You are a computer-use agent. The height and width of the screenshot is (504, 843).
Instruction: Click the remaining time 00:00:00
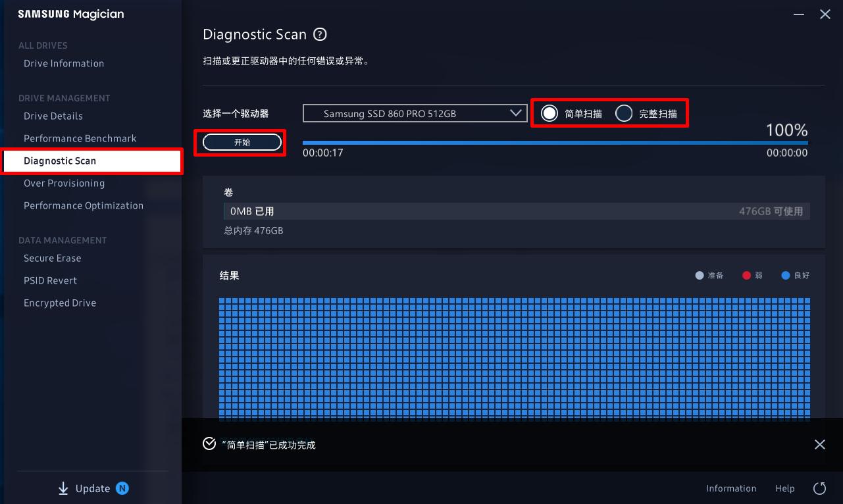(787, 153)
